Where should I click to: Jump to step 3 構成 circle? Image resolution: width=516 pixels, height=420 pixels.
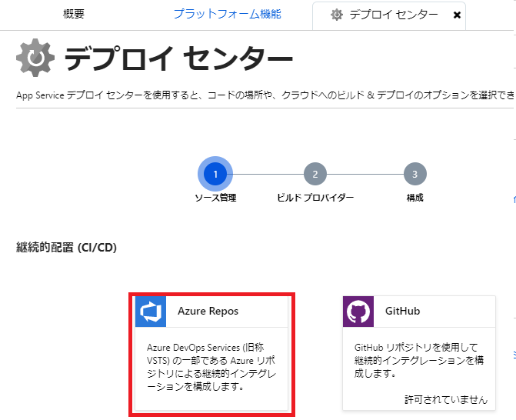click(415, 174)
